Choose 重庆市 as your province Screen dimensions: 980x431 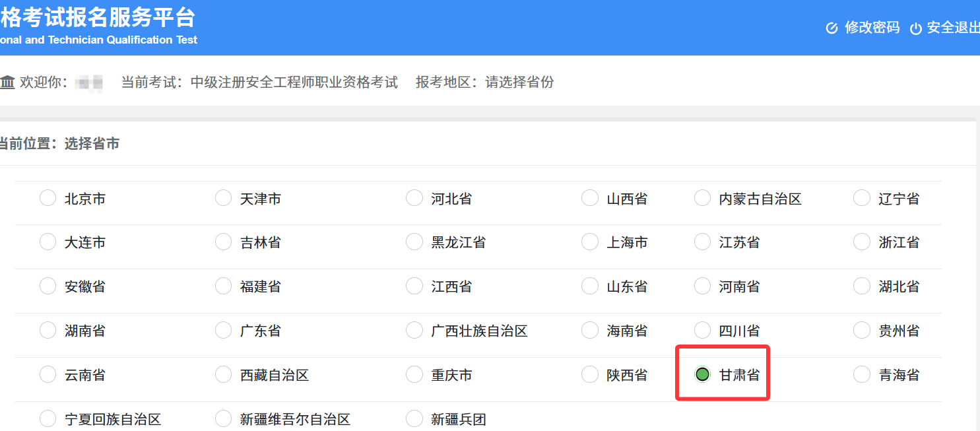(x=414, y=374)
